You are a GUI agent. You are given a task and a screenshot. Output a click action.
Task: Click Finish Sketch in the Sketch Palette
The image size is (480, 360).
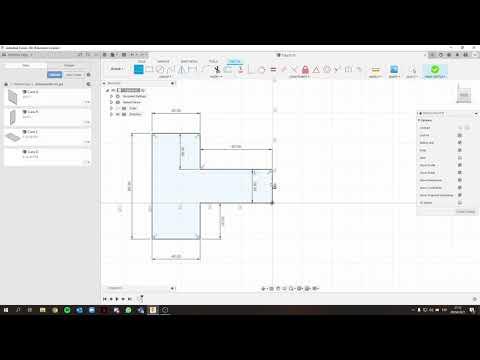click(x=465, y=212)
